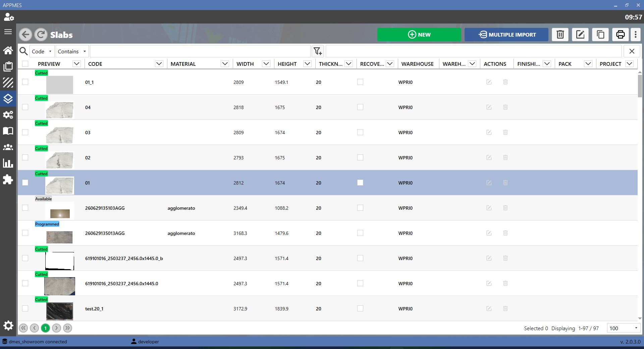This screenshot has height=349, width=644.
Task: Click the print toolbar button
Action: tap(621, 35)
